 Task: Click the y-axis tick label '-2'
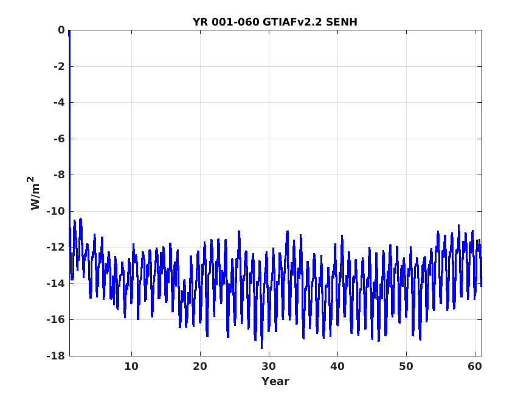[x=59, y=66]
